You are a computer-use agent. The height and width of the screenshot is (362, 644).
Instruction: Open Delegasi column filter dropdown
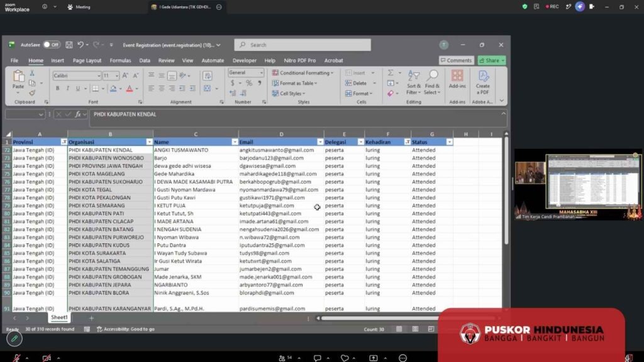(x=360, y=142)
